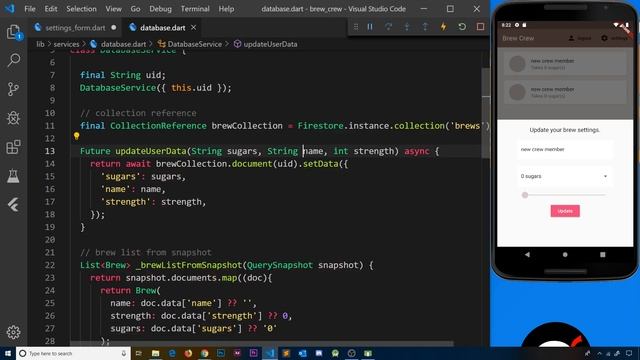Pause the debug session
The height and width of the screenshot is (360, 640).
(370, 27)
